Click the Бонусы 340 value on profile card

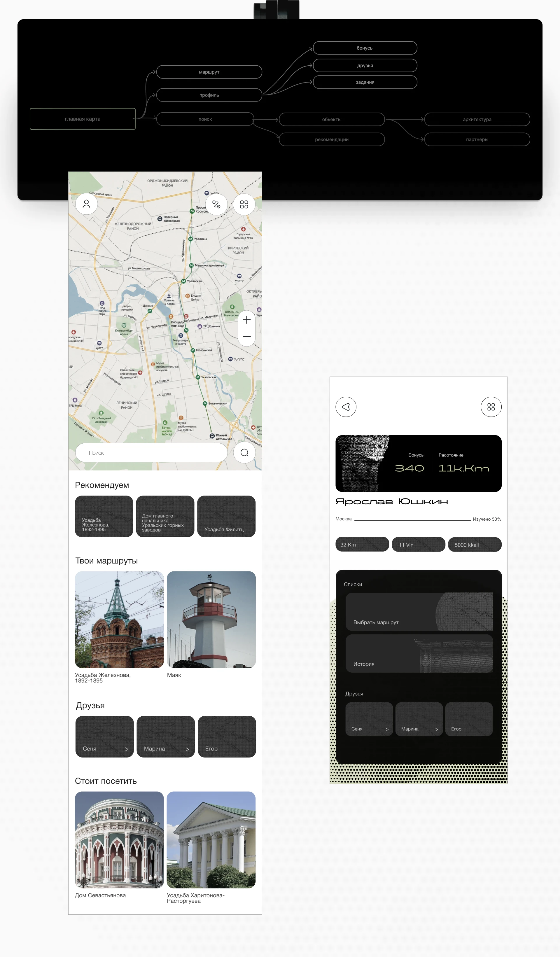[409, 468]
